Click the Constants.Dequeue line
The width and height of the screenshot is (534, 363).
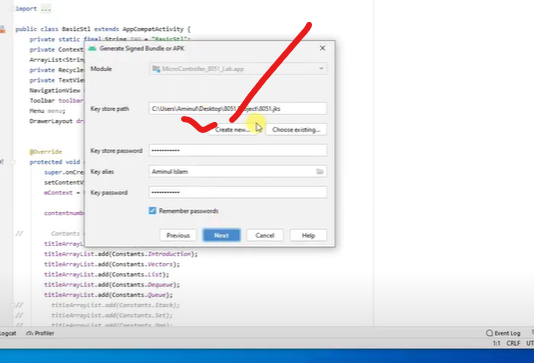click(112, 285)
